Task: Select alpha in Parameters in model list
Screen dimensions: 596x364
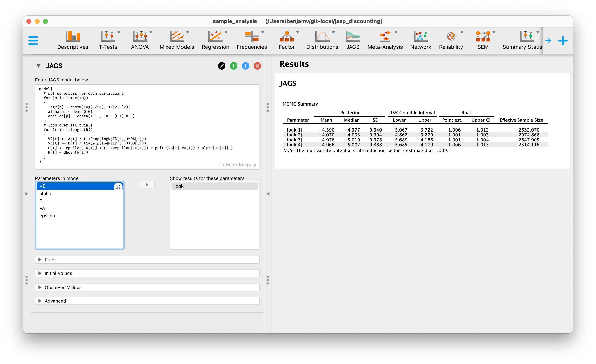Action: (46, 193)
